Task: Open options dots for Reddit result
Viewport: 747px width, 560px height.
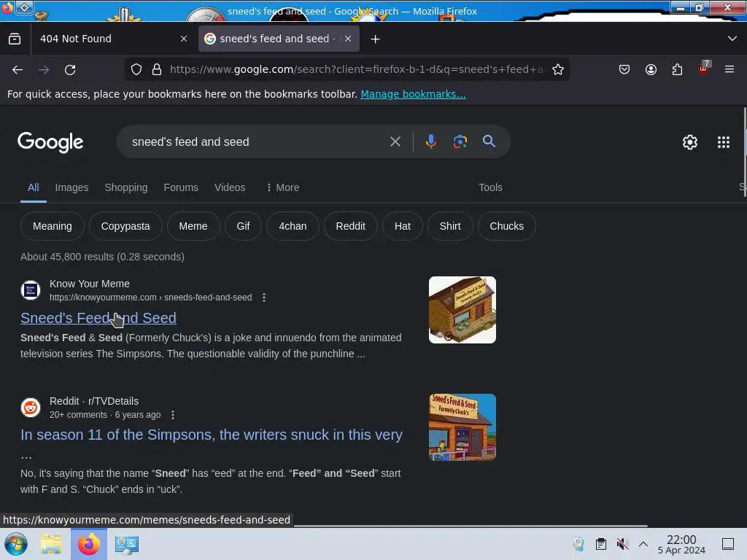Action: point(173,415)
